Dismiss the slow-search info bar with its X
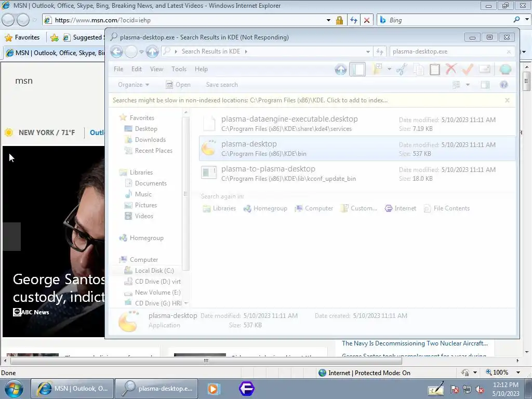 [507, 100]
